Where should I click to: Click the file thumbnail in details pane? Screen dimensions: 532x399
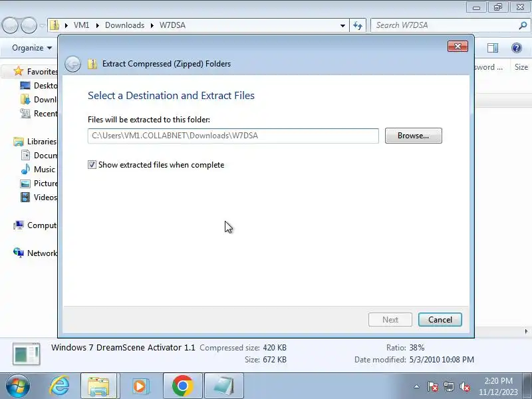coord(26,354)
